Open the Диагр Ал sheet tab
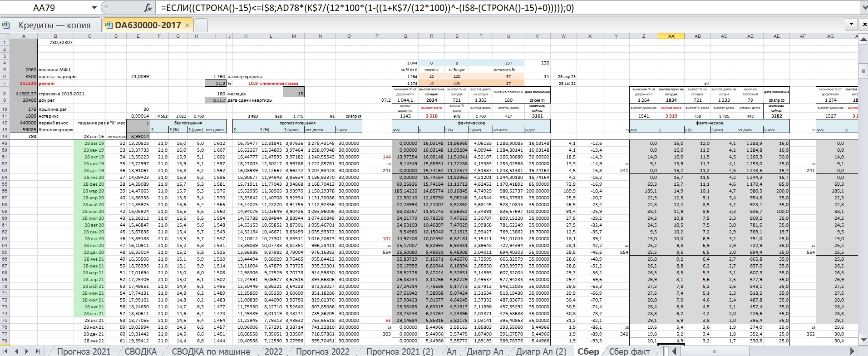This screenshot has height=356, width=868. pyautogui.click(x=485, y=351)
